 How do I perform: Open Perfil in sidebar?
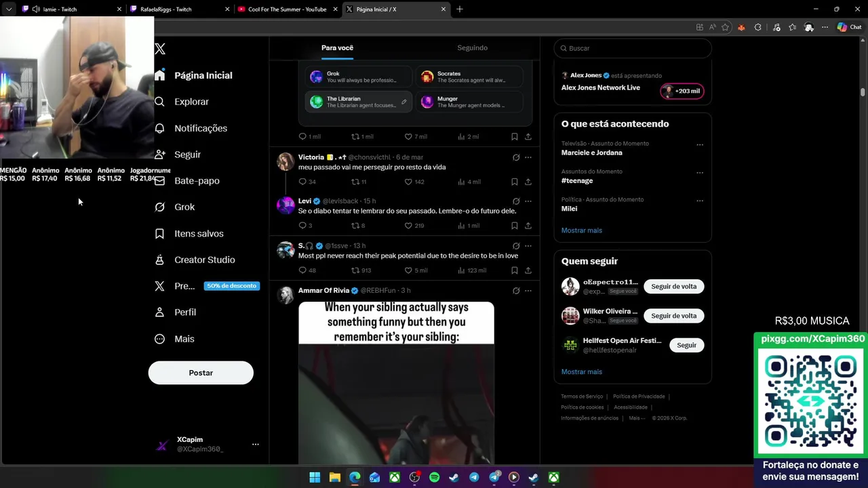(176, 312)
